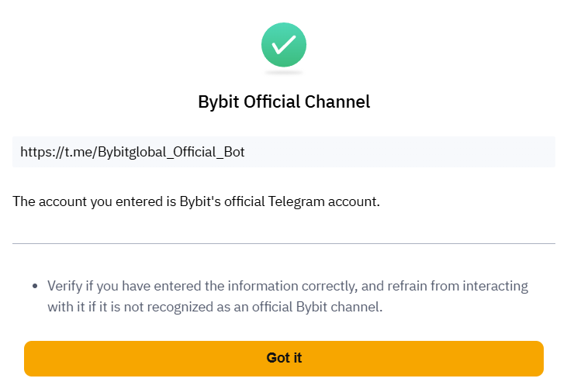The height and width of the screenshot is (392, 574).
Task: Click the second line of the verification note
Action: 215,307
